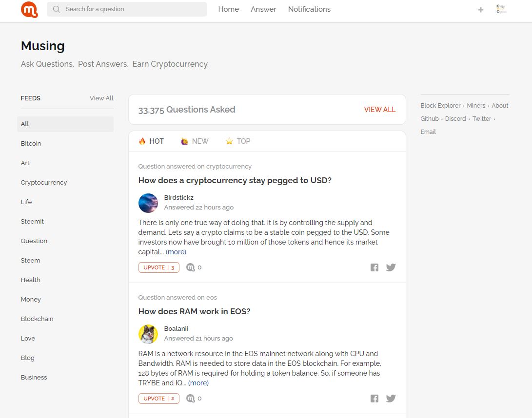532x418 pixels.
Task: Click comment icon on USD pegged answer
Action: (191, 267)
